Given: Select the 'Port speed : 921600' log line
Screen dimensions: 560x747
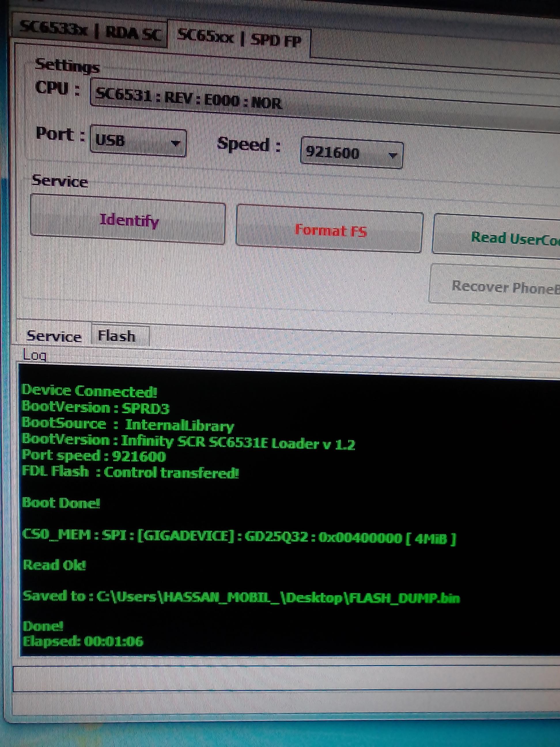Looking at the screenshot, I should [x=94, y=456].
